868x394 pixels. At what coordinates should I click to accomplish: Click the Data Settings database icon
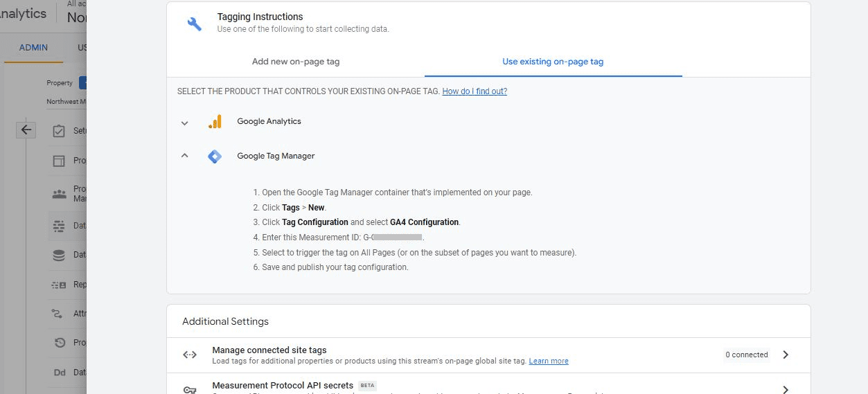click(x=60, y=255)
